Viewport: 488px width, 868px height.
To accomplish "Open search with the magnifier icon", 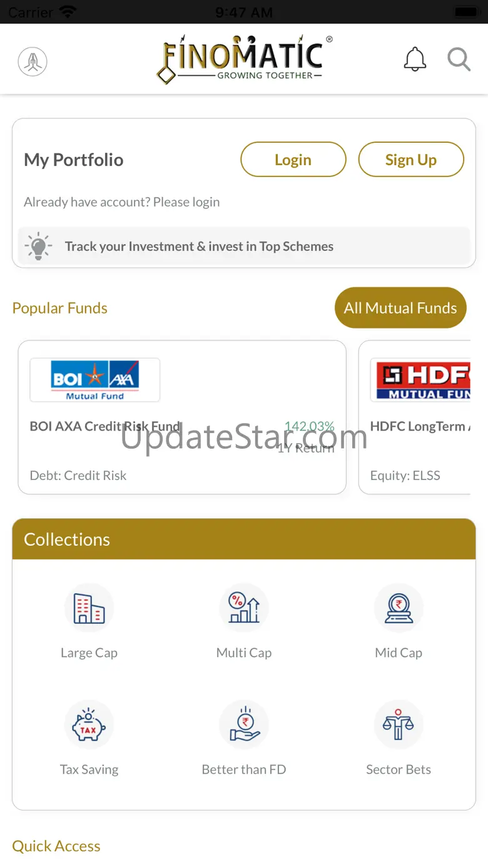I will pyautogui.click(x=459, y=60).
